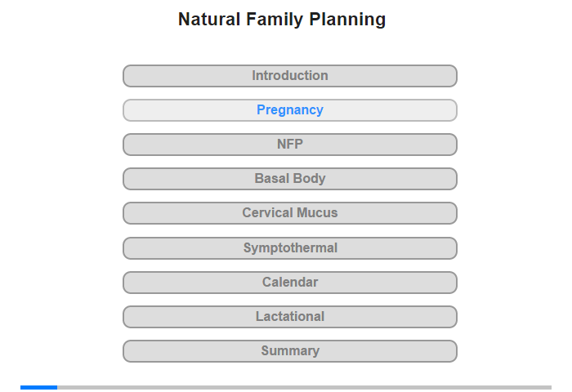Image resolution: width=572 pixels, height=392 pixels.
Task: Jump to the Calendar section
Action: [x=289, y=283]
